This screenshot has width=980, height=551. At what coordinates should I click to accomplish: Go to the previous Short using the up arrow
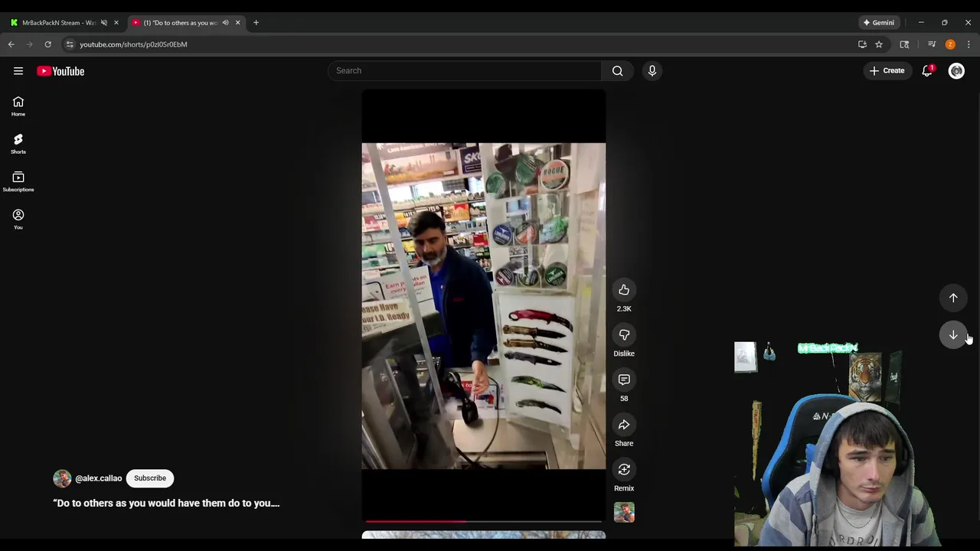(953, 298)
